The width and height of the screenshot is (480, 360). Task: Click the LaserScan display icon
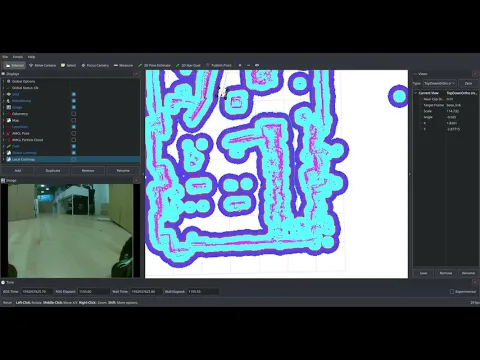point(9,127)
